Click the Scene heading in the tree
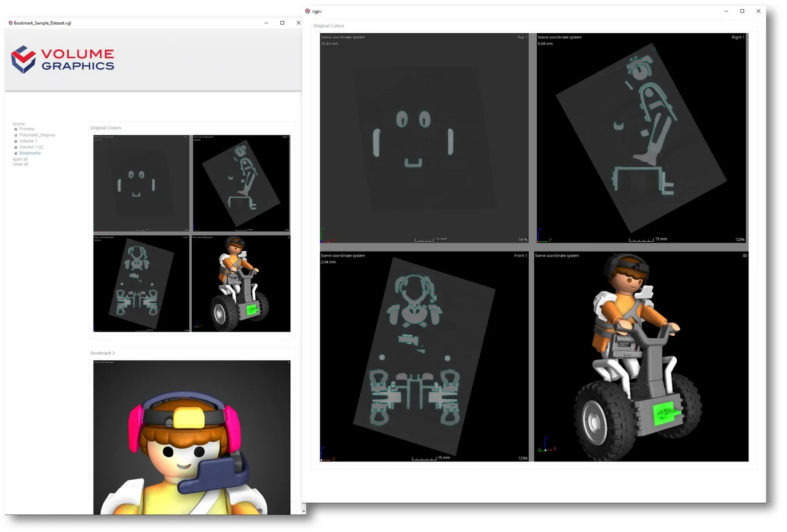 coord(19,124)
